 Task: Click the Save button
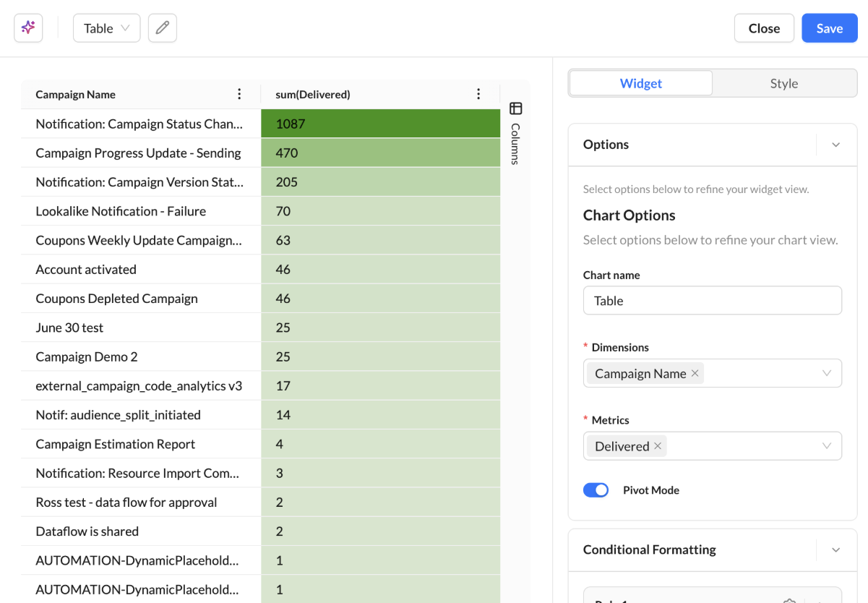(830, 28)
